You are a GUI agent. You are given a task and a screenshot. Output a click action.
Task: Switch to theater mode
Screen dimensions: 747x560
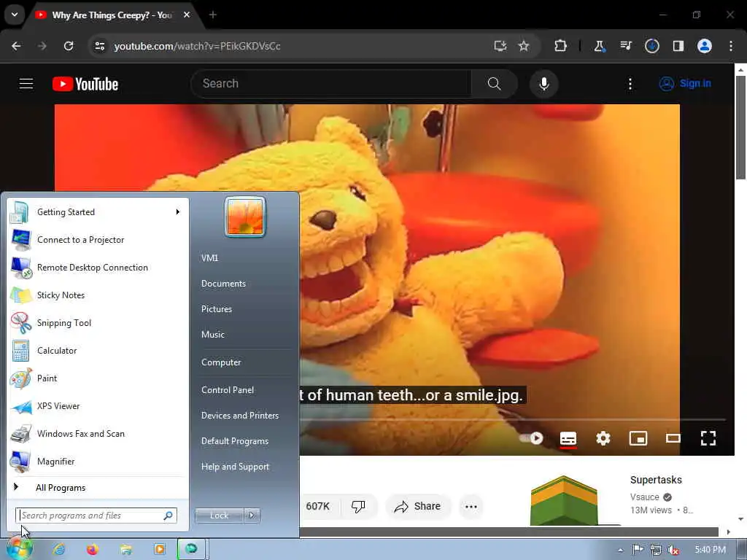(673, 438)
